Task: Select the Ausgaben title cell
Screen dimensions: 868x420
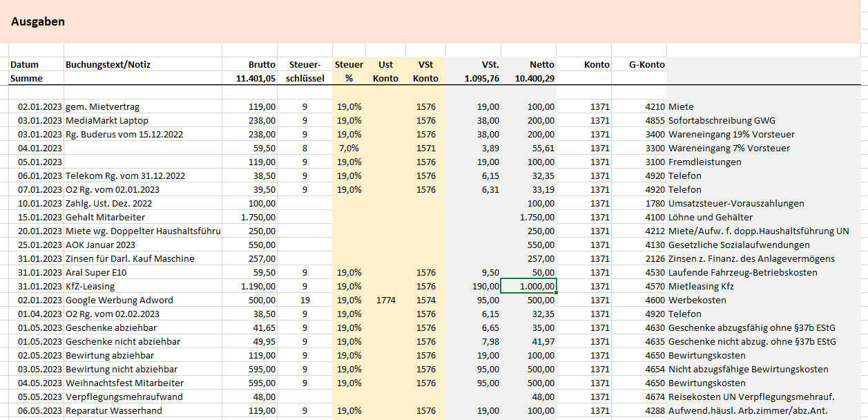Action: pos(38,21)
